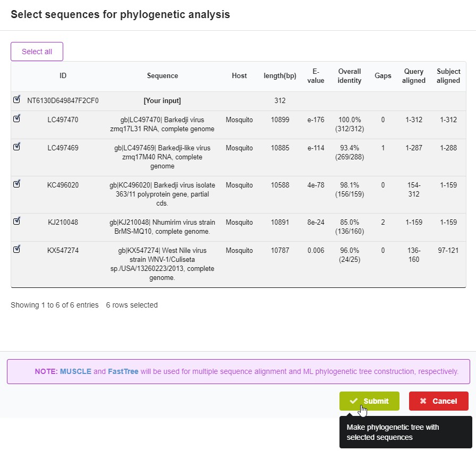The image size is (476, 451).
Task: Uncheck the NT6130D649847F2CF0 input sequence checkbox
Action: [x=16, y=99]
